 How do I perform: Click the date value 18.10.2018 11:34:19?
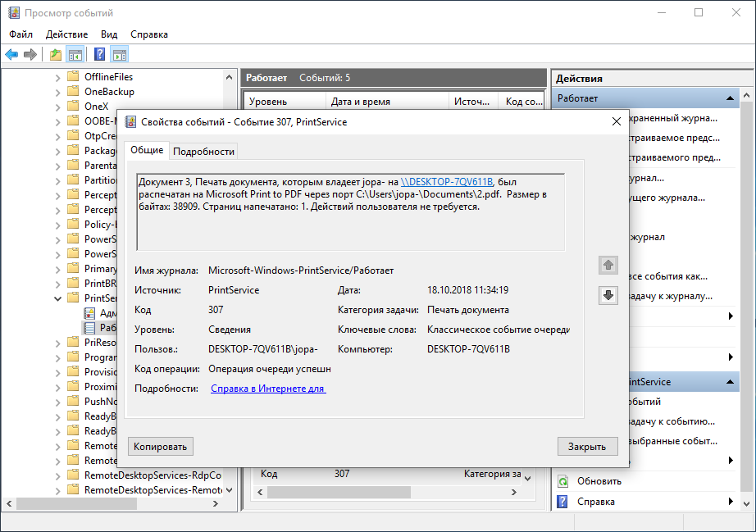pos(467,290)
